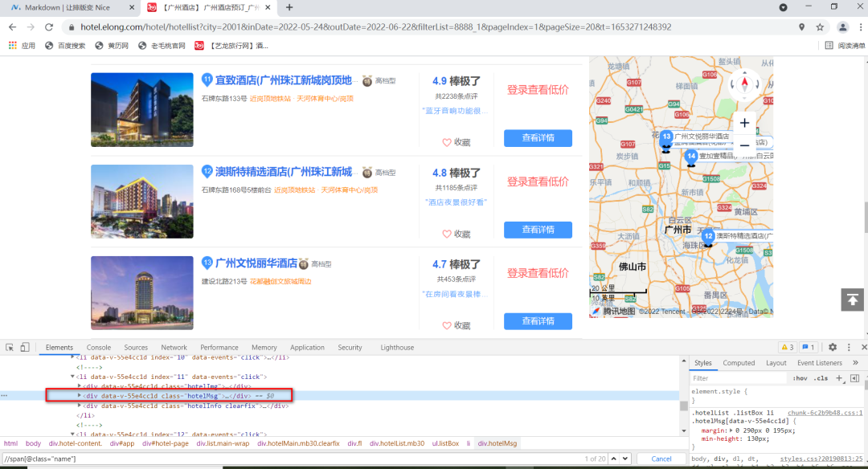
Task: Open the Chrome three-dot menu
Action: (x=861, y=27)
